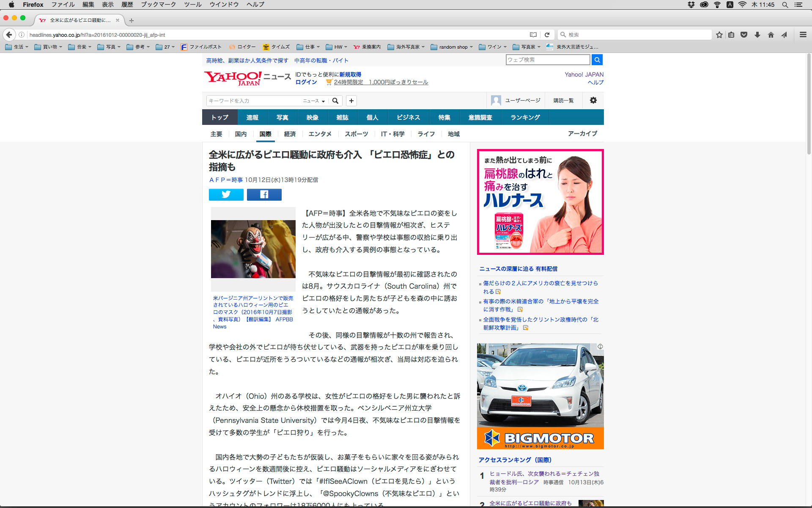Image resolution: width=812 pixels, height=508 pixels.
Task: Go to Firefox home page icon
Action: (x=771, y=35)
